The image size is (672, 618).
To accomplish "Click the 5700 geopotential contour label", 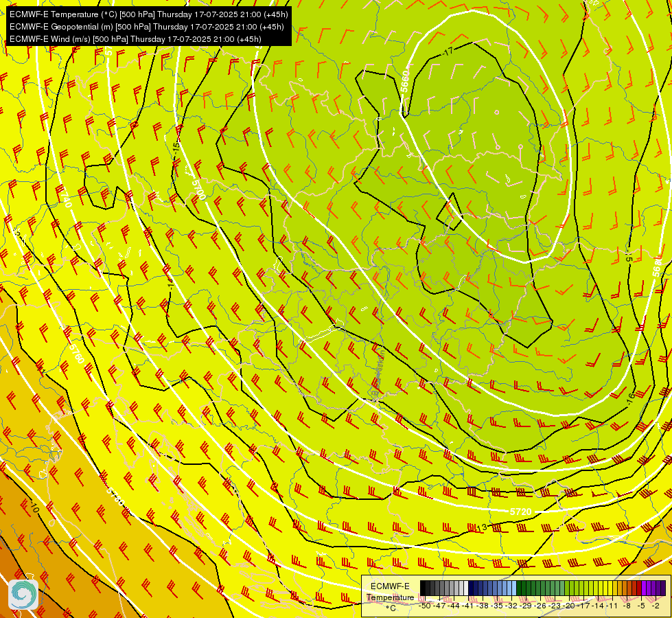I will pyautogui.click(x=198, y=190).
